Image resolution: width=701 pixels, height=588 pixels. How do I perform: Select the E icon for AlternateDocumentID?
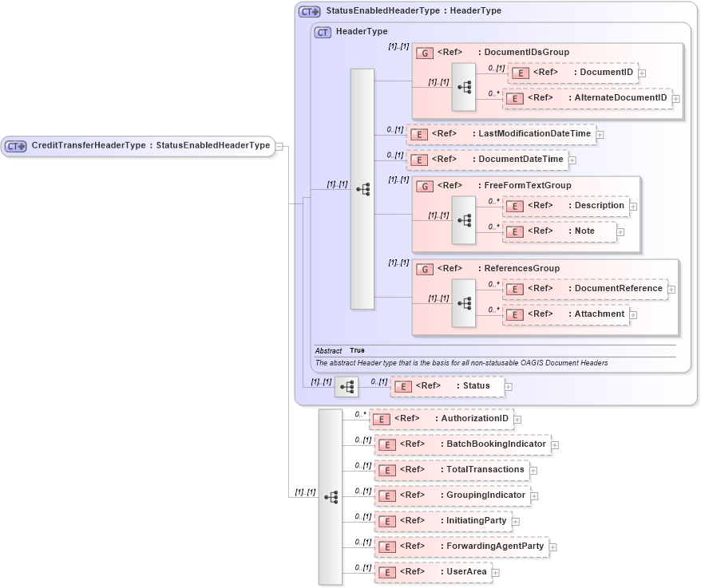(x=515, y=97)
